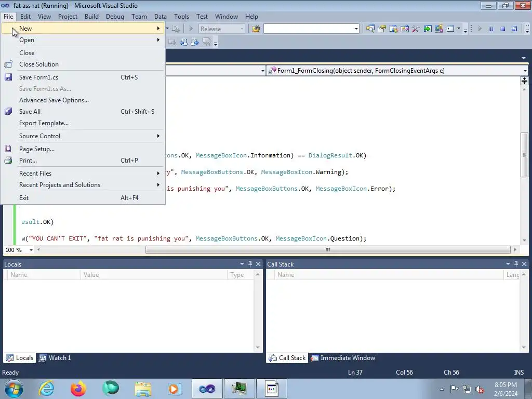Open the Tools menu
Screen dimensions: 532x399
tap(181, 17)
